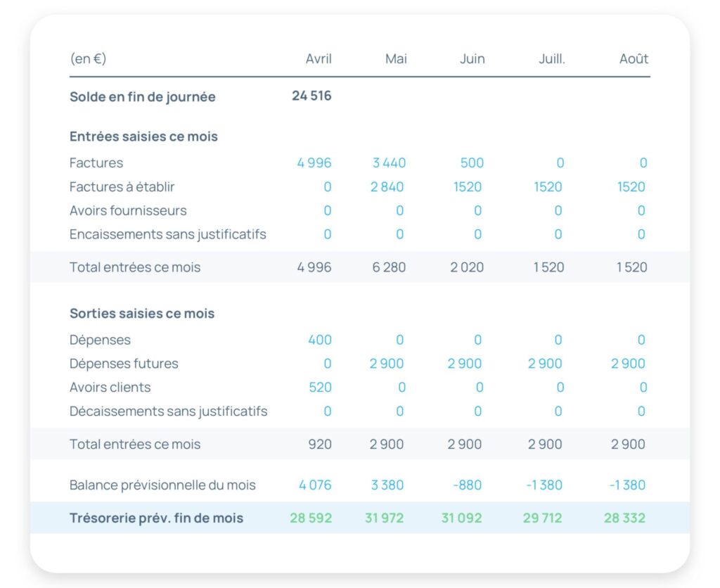Select the Trésorerie prév. fin de mois label
The image size is (720, 588).
click(156, 518)
